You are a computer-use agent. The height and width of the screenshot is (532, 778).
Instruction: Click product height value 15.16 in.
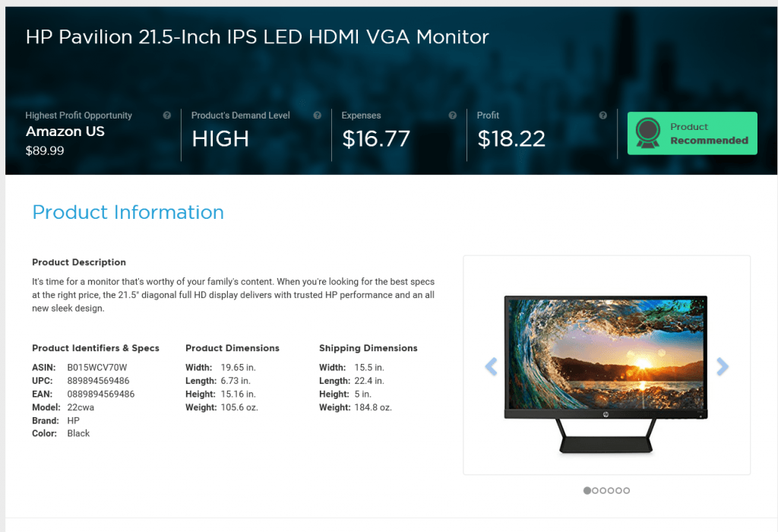pos(238,394)
